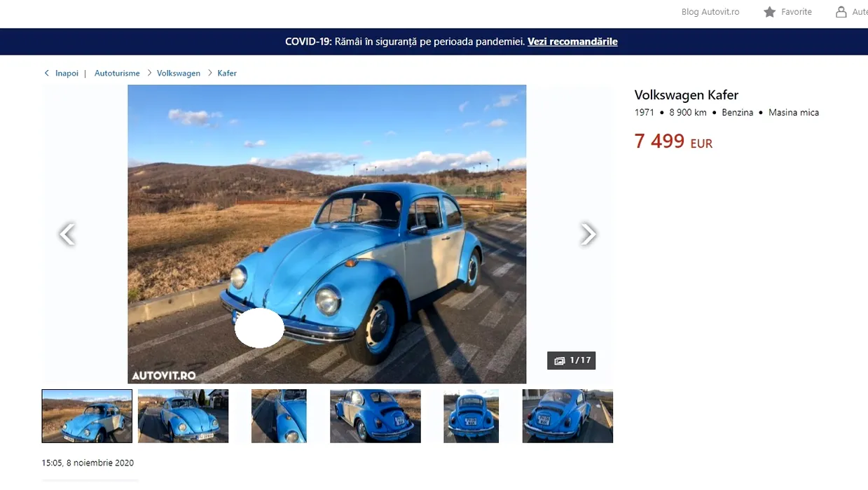Viewport: 868px width, 490px height.
Task: Click the user account icon
Action: coord(841,12)
